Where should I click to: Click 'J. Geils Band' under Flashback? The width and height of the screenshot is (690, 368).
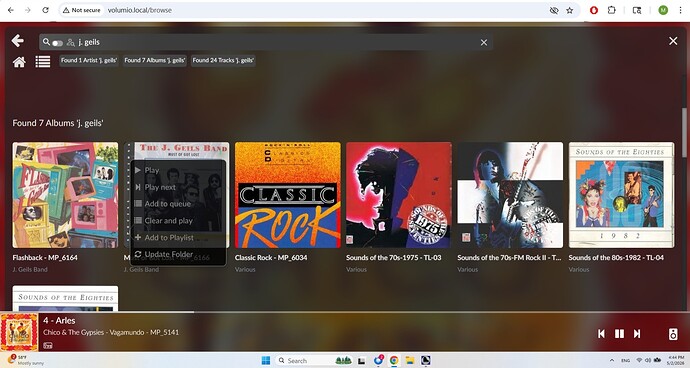(30, 269)
